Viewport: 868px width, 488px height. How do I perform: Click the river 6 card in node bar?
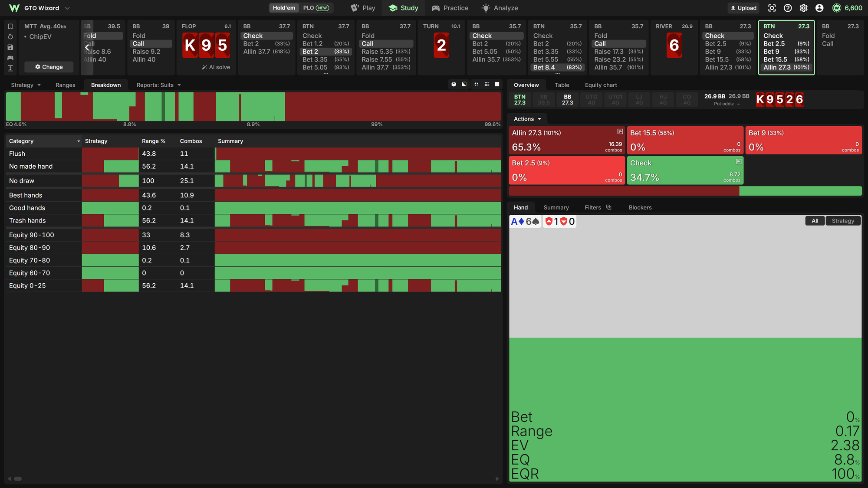coord(674,45)
